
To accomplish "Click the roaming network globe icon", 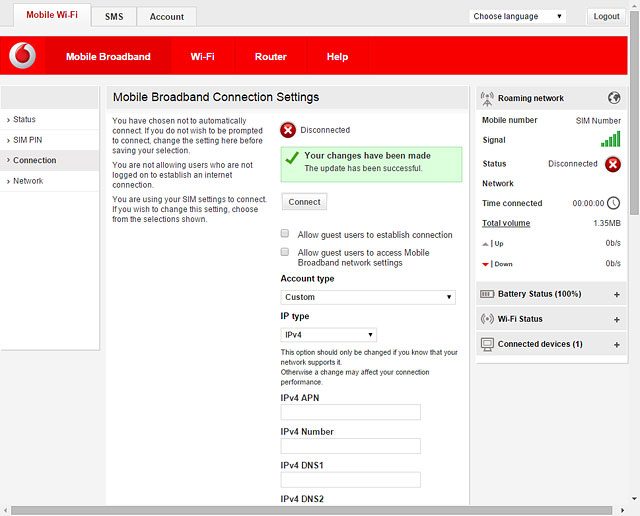I will click(x=614, y=98).
